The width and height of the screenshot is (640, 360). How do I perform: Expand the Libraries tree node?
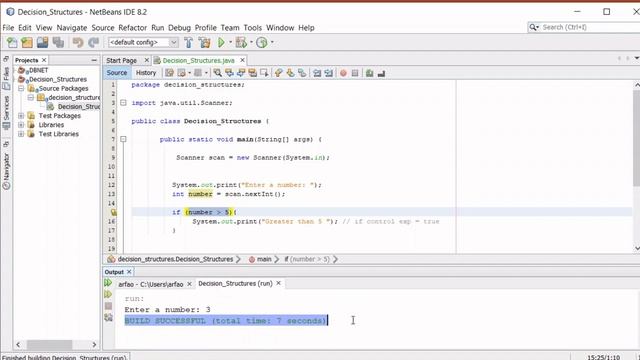(21, 125)
